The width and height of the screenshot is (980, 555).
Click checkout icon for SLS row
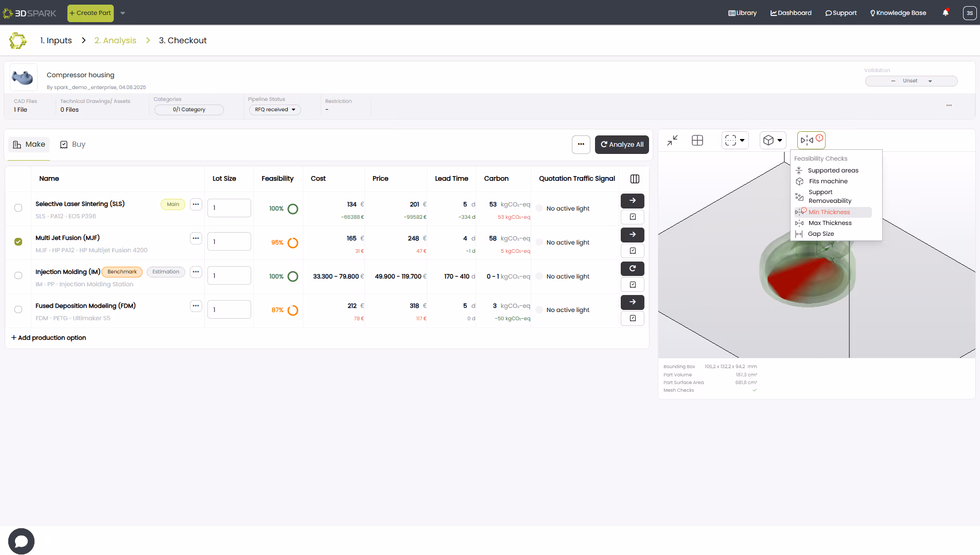click(633, 217)
